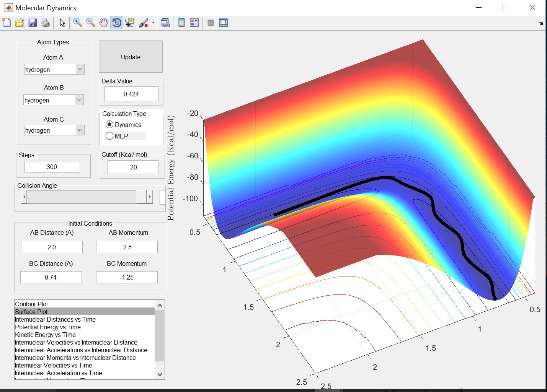Viewport: 547px width, 392px height.
Task: Expand the Atom B hydrogen dropdown
Action: click(79, 100)
